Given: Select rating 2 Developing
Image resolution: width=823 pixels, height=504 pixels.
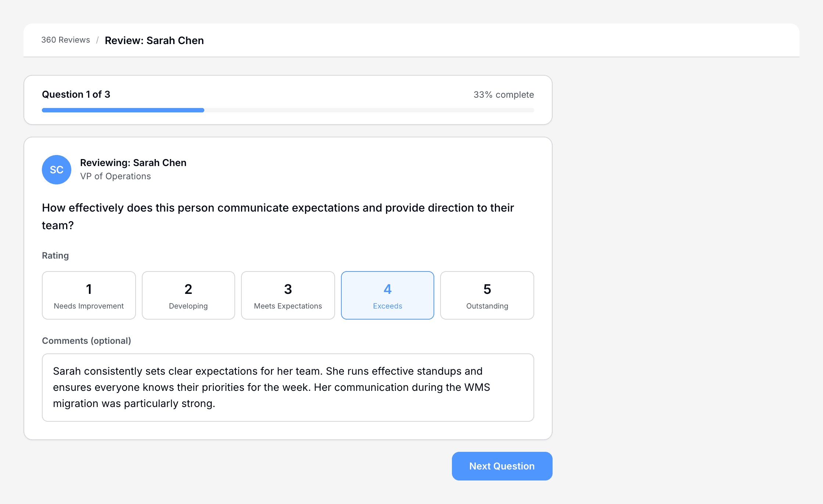Looking at the screenshot, I should (188, 295).
